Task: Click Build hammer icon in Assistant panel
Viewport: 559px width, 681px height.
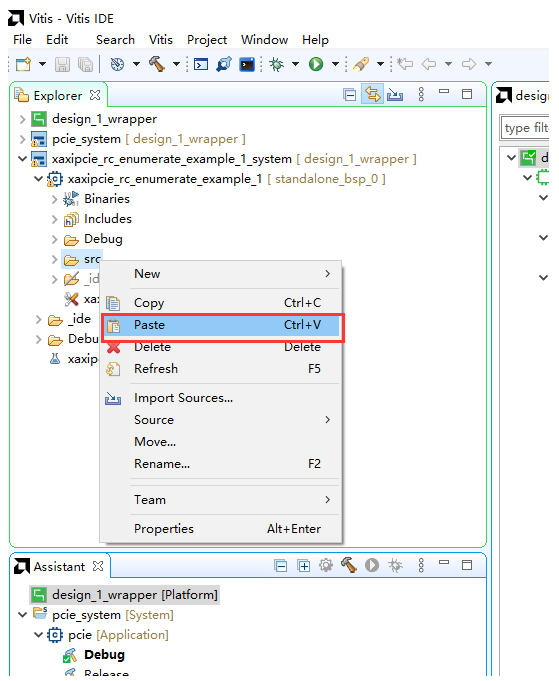Action: coord(349,565)
